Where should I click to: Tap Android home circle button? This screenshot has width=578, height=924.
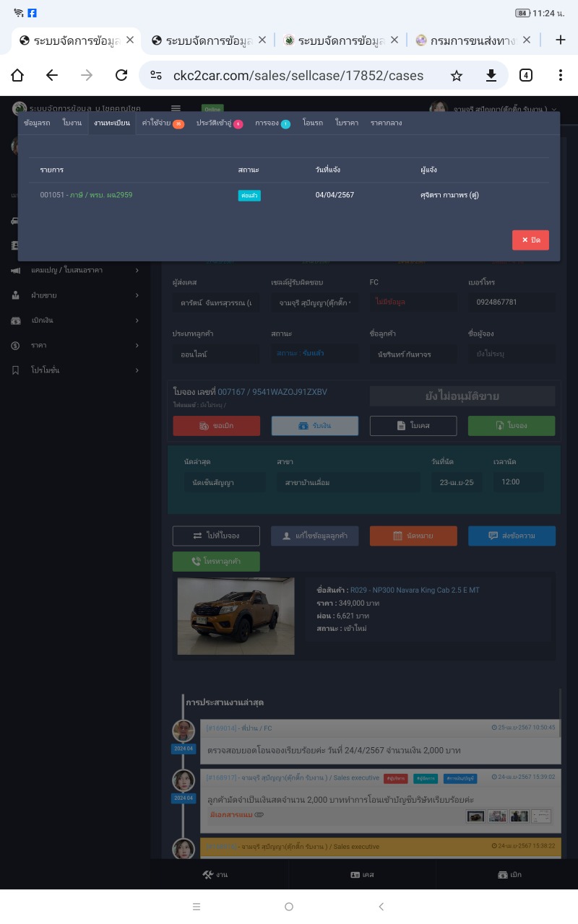[x=289, y=907]
